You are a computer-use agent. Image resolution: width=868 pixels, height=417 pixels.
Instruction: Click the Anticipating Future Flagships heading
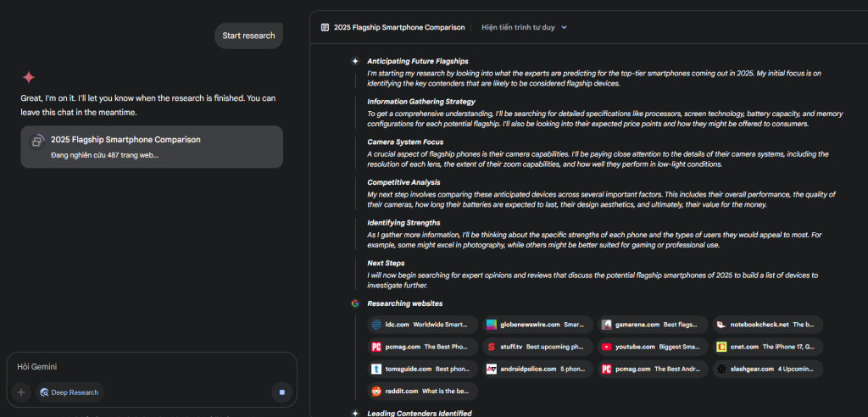(417, 61)
